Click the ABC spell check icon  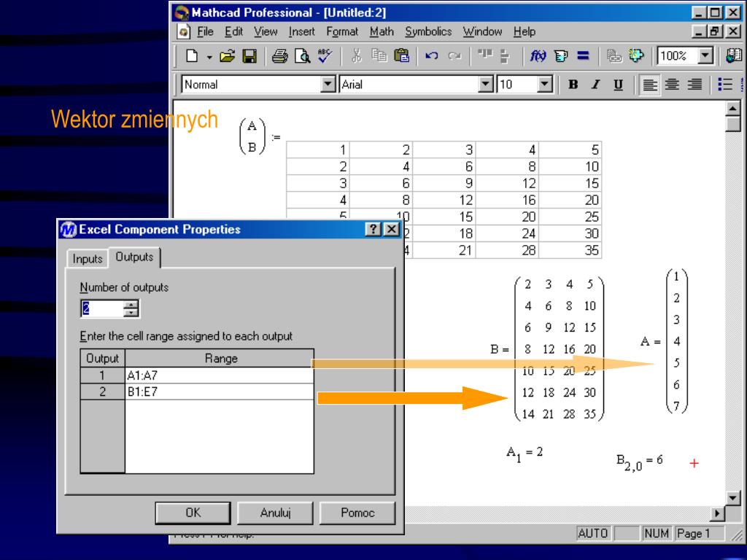325,55
